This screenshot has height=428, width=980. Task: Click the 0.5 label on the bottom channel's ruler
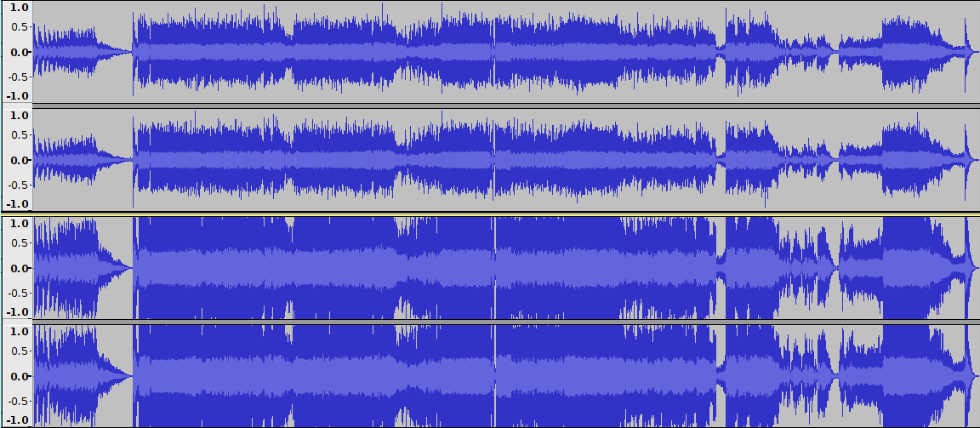pyautogui.click(x=20, y=351)
